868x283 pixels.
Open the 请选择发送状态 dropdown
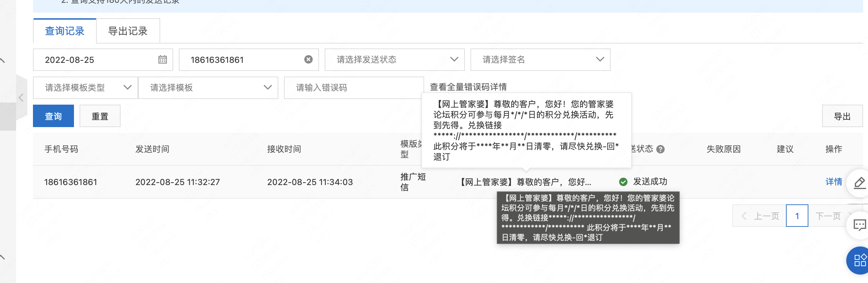tap(394, 60)
